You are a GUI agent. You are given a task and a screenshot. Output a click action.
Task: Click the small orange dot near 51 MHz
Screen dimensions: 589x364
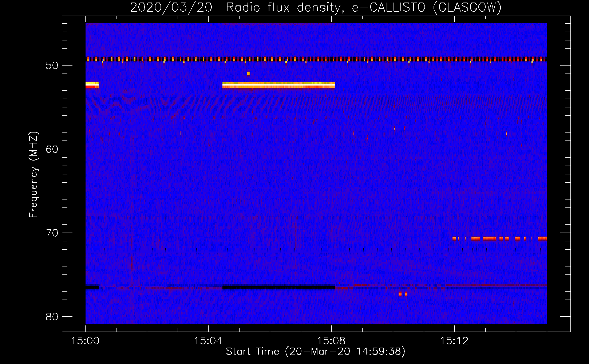249,74
